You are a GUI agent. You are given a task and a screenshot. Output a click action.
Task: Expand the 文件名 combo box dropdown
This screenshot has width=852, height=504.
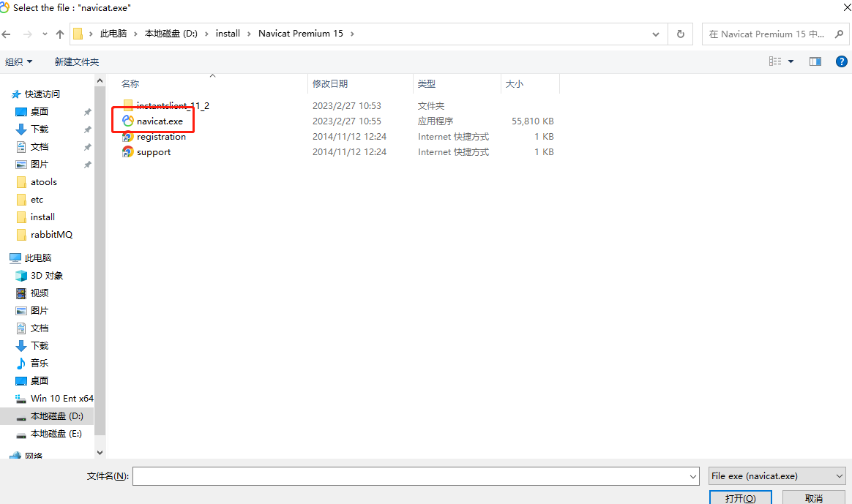tap(692, 476)
